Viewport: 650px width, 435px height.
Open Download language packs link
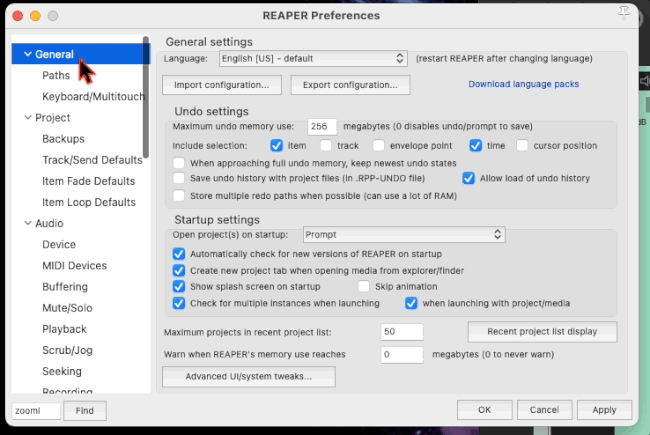point(524,84)
